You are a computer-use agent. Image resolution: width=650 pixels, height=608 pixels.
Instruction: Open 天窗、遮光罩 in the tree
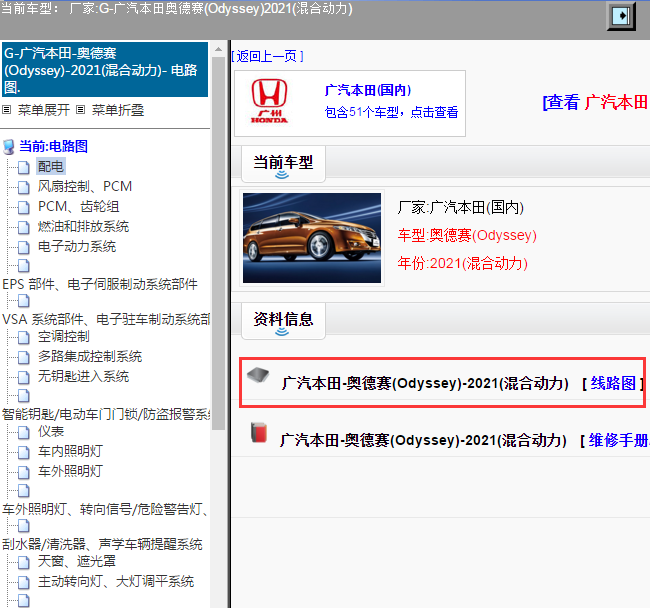click(77, 562)
